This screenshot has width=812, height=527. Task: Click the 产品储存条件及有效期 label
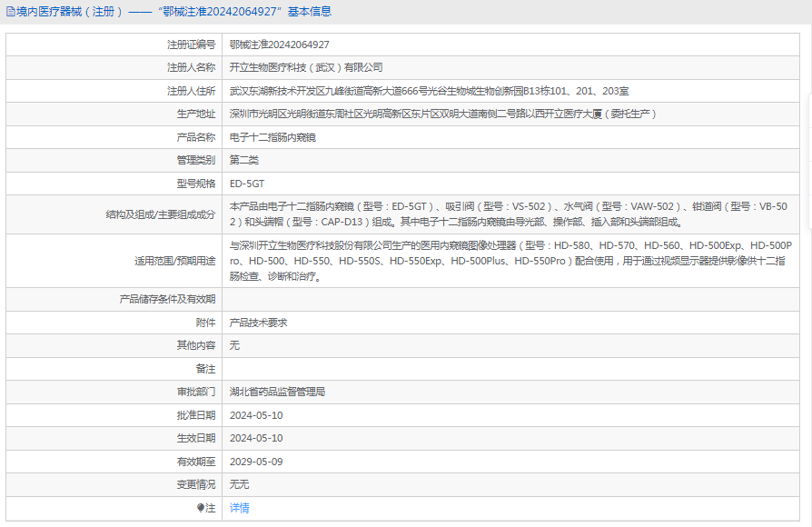167,299
